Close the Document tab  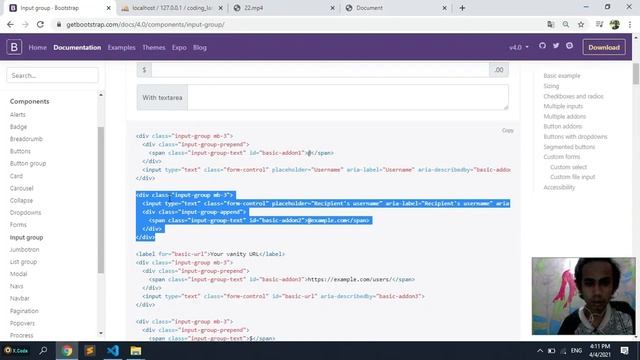[444, 8]
